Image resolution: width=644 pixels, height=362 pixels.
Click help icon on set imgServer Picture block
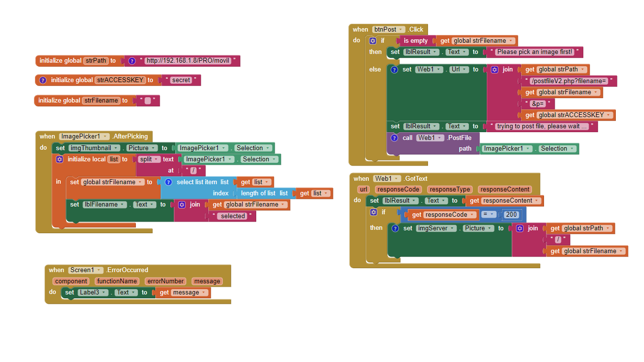click(395, 228)
